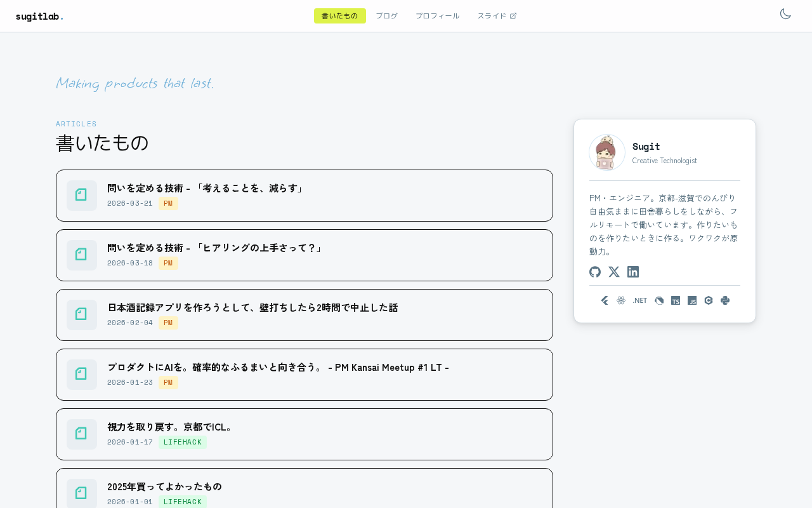The height and width of the screenshot is (508, 812).
Task: Select the 書いたもの nav tab
Action: pos(339,16)
